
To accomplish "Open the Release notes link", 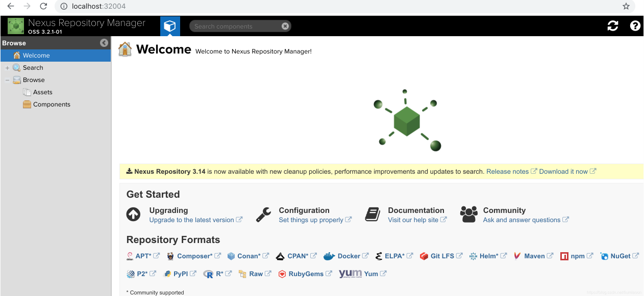I will [x=507, y=172].
